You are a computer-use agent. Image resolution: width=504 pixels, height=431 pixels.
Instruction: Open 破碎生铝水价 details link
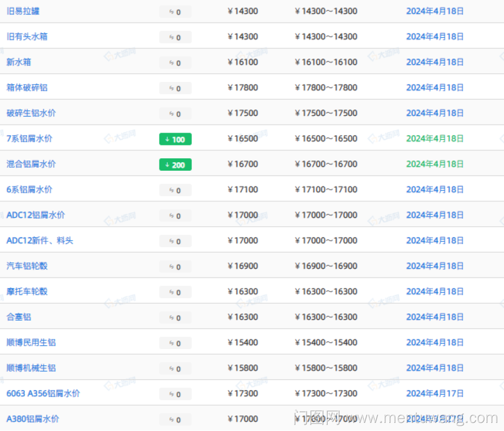(31, 113)
